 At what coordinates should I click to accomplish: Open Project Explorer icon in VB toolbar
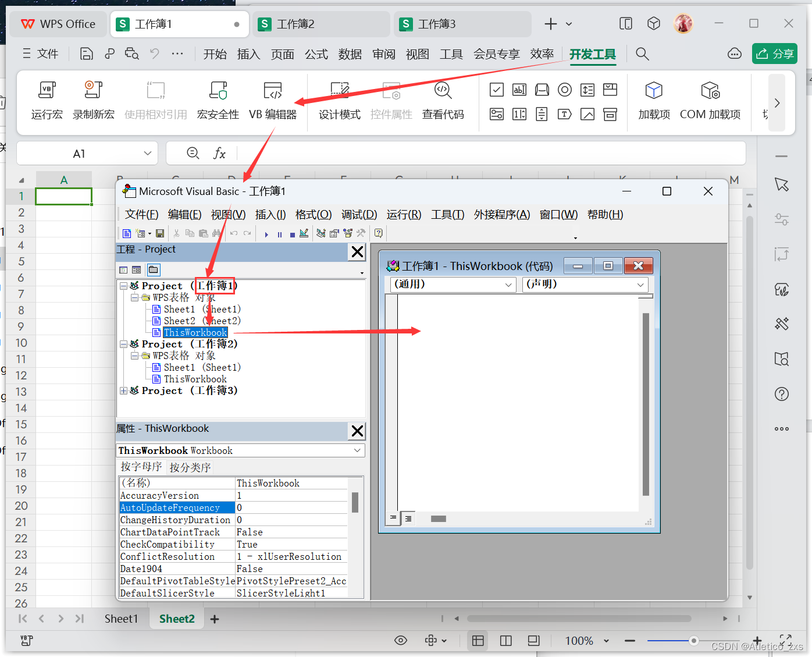pyautogui.click(x=321, y=233)
